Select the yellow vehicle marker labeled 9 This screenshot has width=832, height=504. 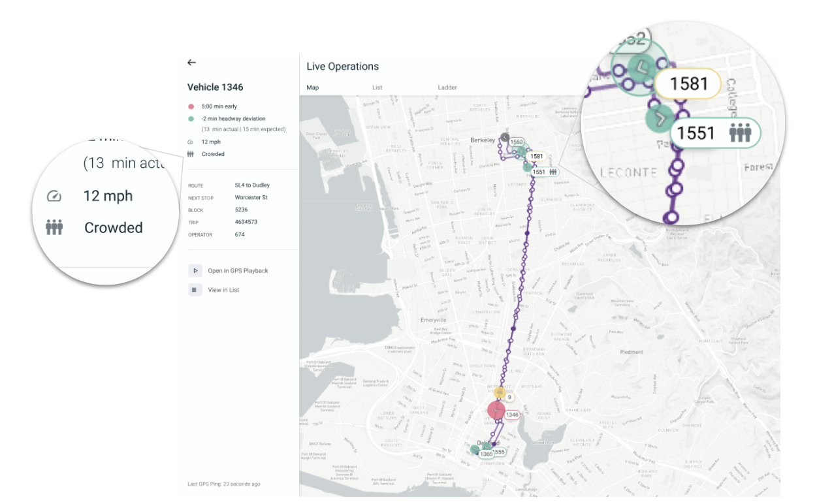point(500,393)
